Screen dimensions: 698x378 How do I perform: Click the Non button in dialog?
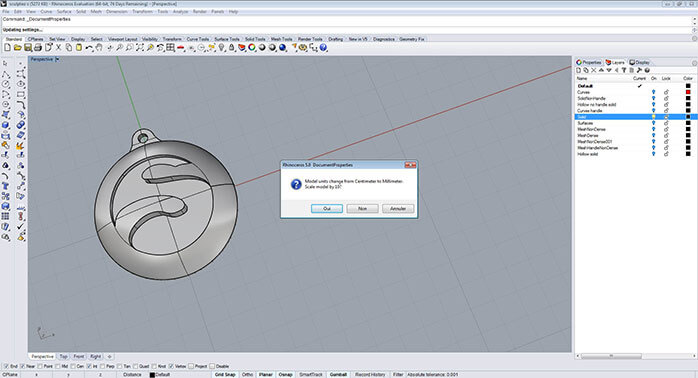(362, 208)
